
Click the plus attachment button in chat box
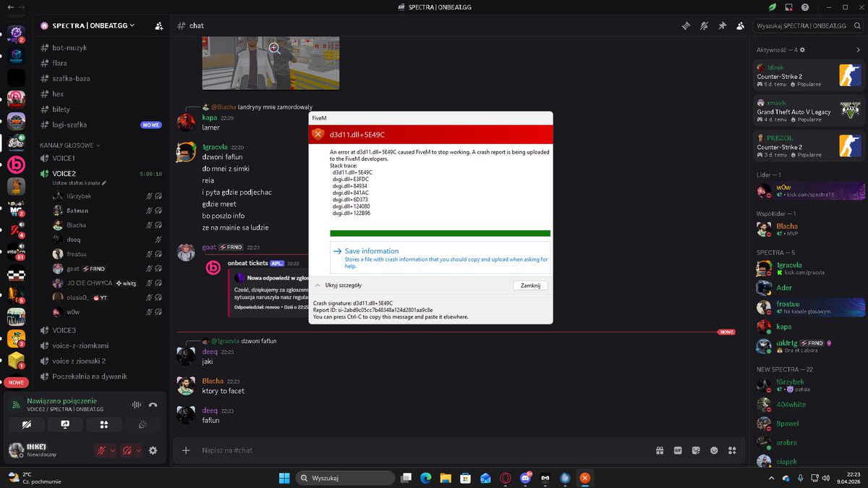tap(186, 450)
